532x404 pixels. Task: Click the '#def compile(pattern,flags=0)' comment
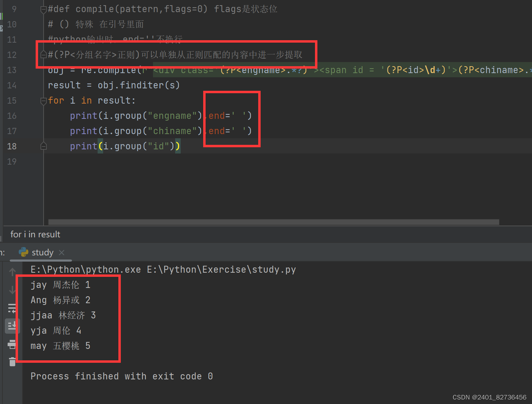(128, 9)
